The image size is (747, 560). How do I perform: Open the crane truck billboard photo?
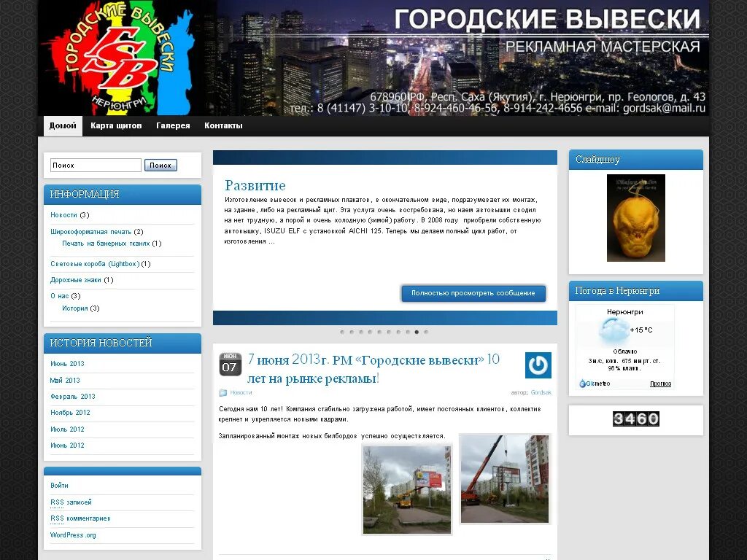pos(503,479)
